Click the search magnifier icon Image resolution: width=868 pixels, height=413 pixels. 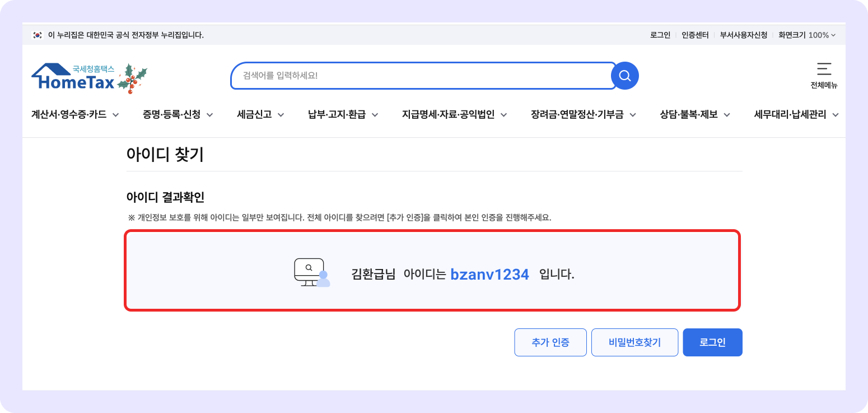[624, 76]
